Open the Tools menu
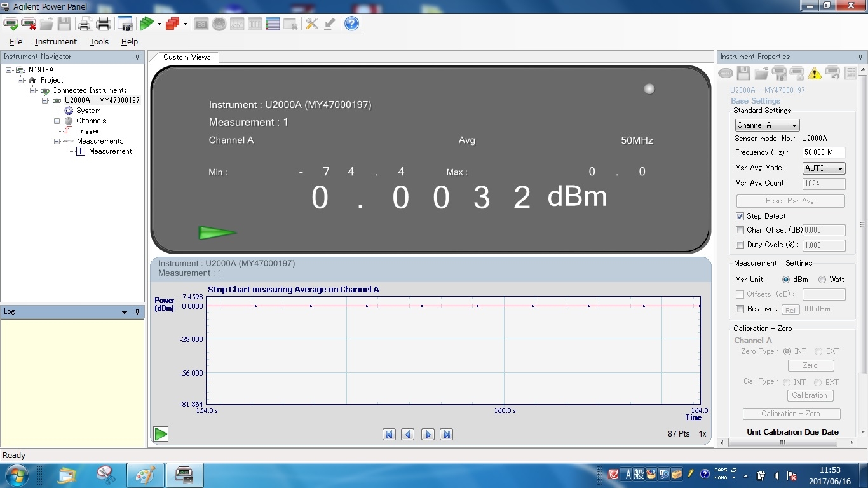Image resolution: width=868 pixels, height=488 pixels. [x=99, y=41]
